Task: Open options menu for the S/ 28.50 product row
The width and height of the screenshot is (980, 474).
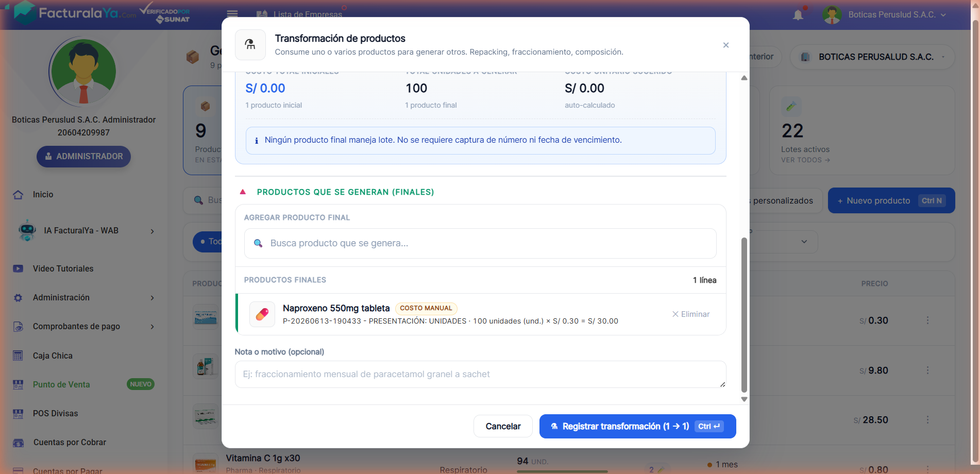Action: click(x=927, y=420)
